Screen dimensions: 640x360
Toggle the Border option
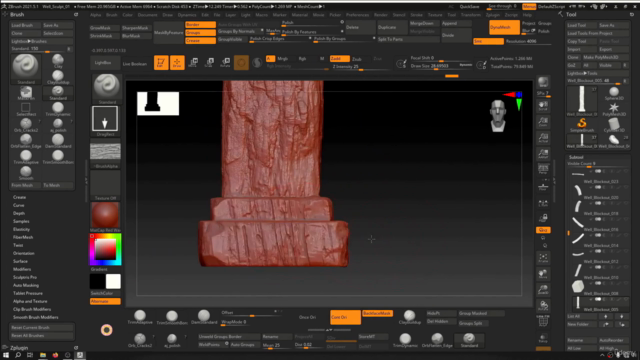click(200, 24)
